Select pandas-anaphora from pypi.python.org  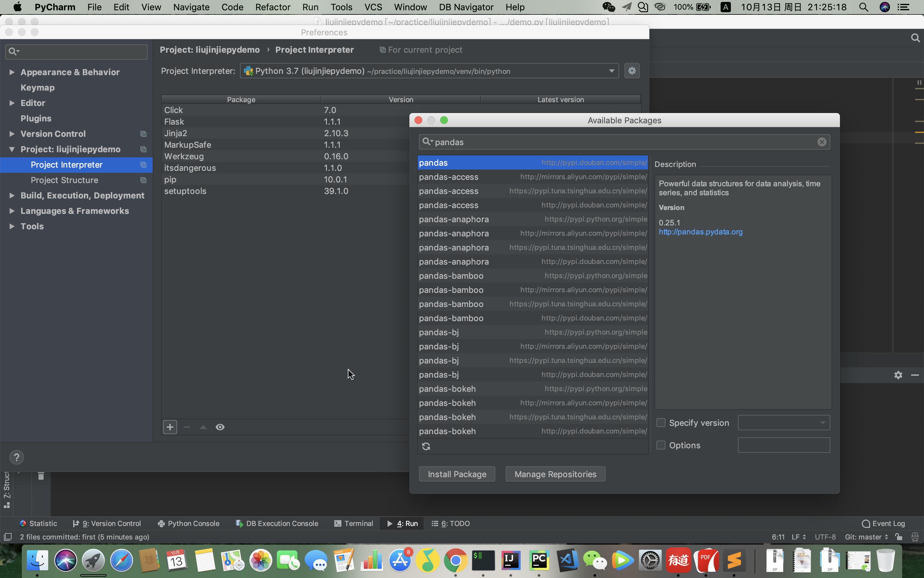[533, 219]
